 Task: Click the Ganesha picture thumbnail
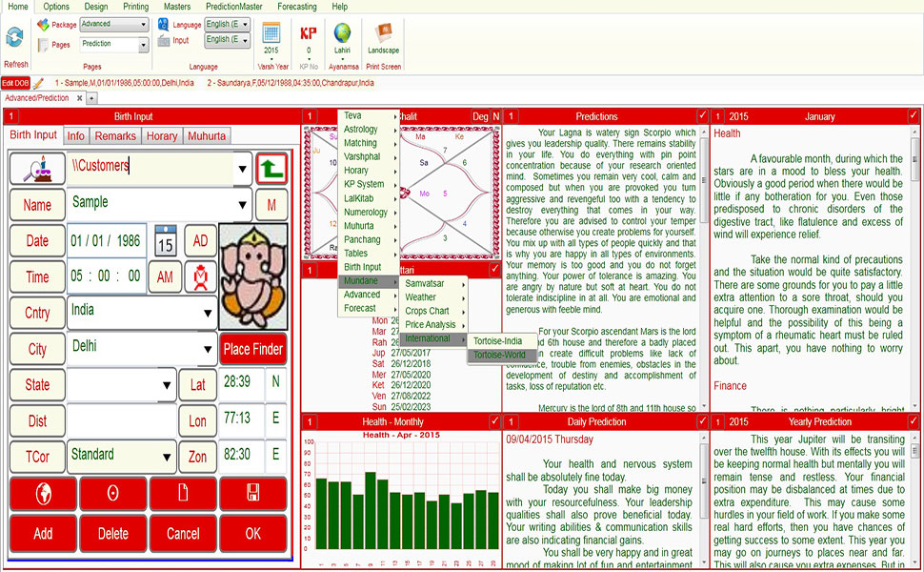[x=253, y=276]
